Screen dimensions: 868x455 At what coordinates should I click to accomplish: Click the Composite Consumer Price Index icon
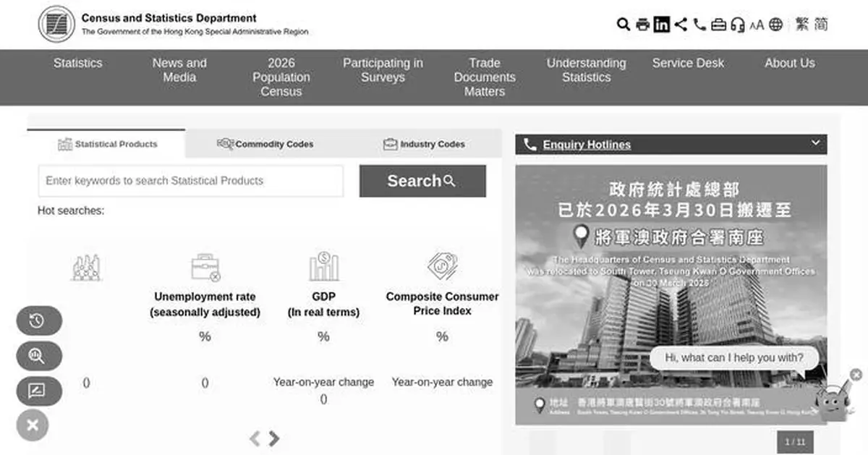[x=442, y=266]
